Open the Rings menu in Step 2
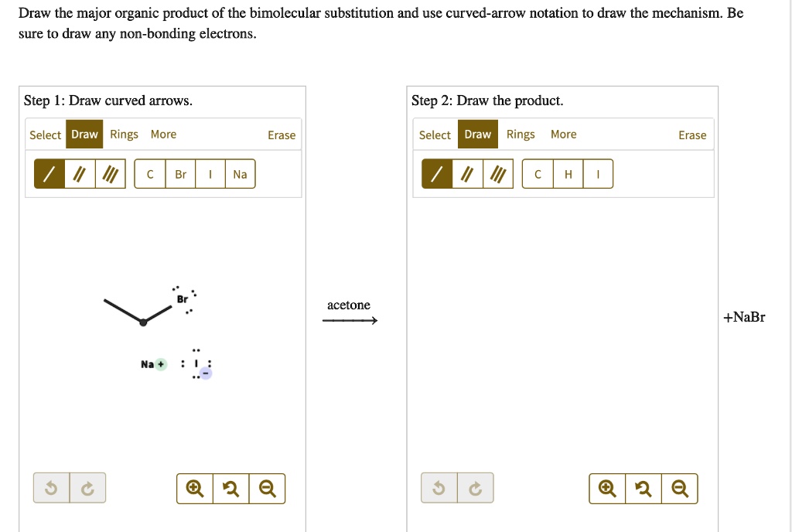 (x=520, y=134)
